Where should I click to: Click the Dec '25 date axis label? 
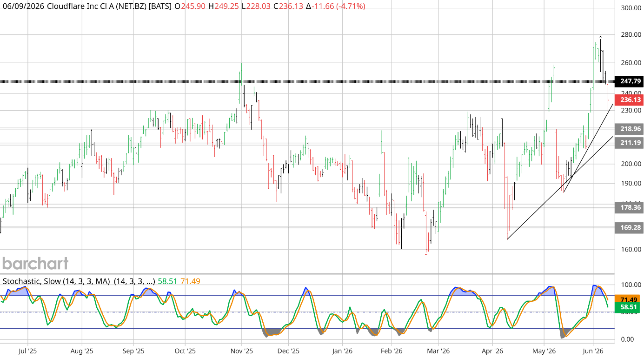point(288,351)
